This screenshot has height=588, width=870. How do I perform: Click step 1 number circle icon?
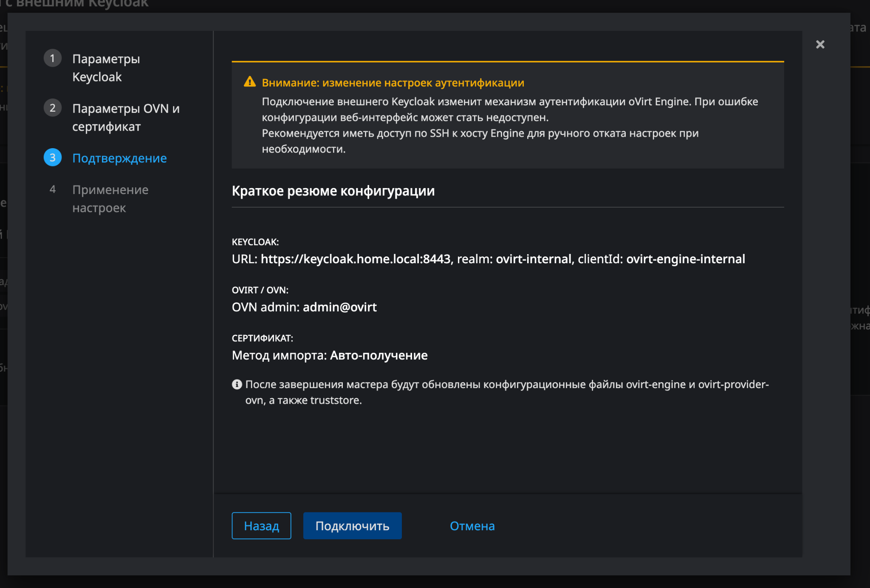click(x=53, y=58)
